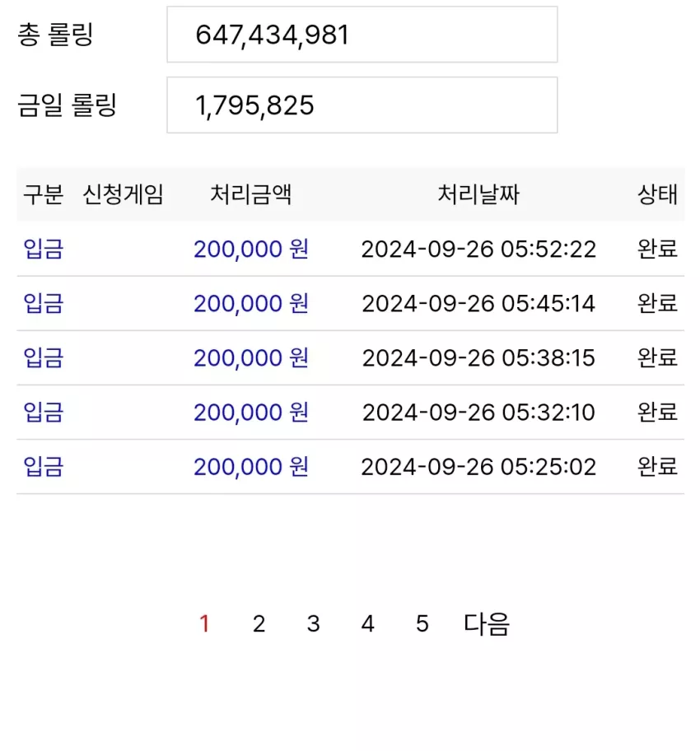This screenshot has height=751, width=700.
Task: Select current page 1 in pagination
Action: pos(204,623)
